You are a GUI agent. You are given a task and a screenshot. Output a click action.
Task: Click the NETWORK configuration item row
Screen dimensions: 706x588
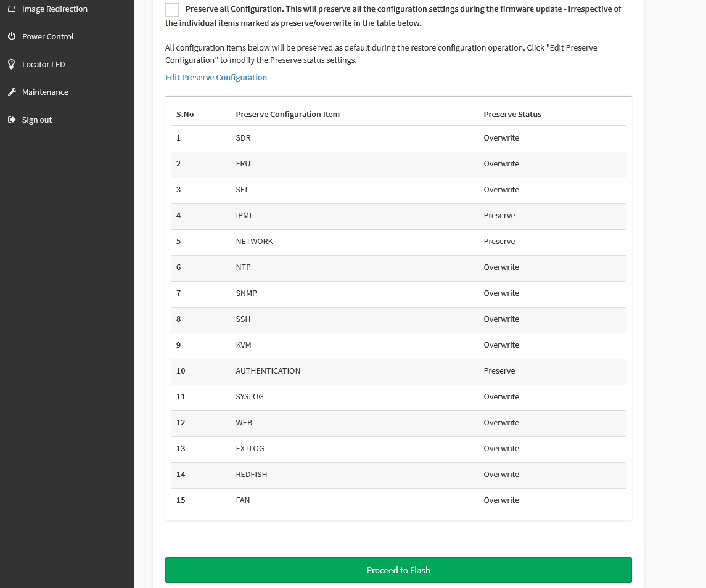pyautogui.click(x=254, y=242)
